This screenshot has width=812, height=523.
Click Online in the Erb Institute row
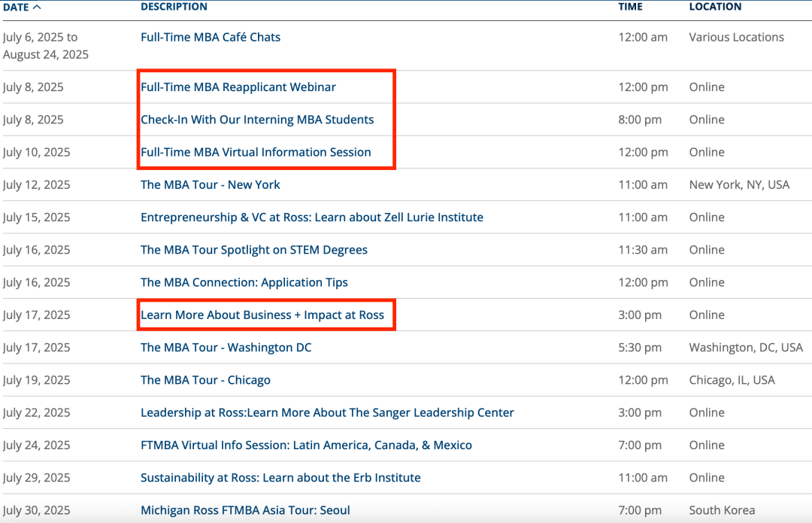tap(707, 478)
